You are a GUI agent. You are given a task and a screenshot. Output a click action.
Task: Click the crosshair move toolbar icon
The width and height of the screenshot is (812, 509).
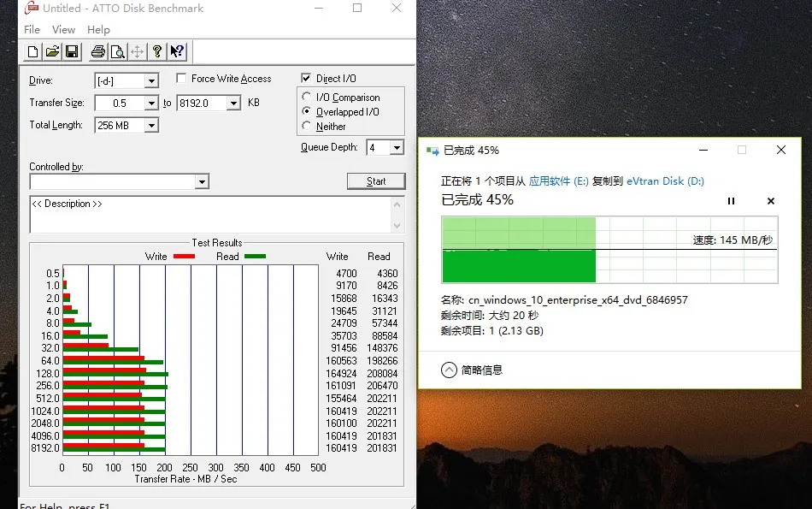138,51
